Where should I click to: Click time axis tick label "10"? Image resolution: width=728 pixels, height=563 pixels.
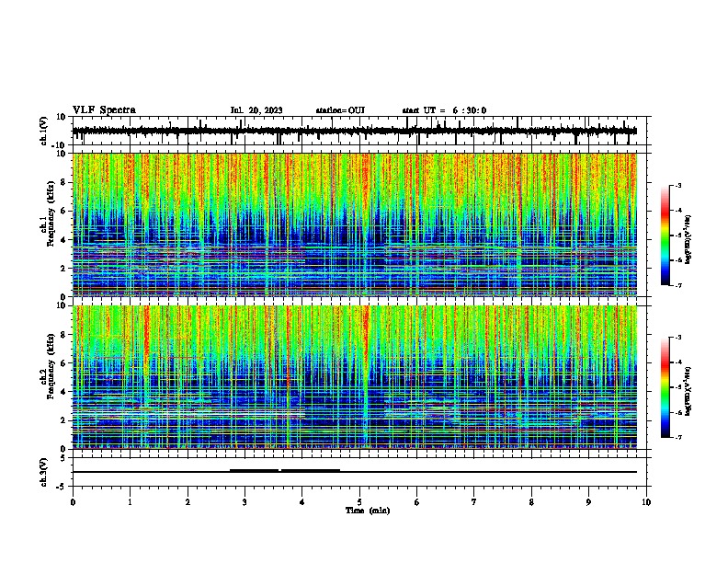tap(646, 502)
